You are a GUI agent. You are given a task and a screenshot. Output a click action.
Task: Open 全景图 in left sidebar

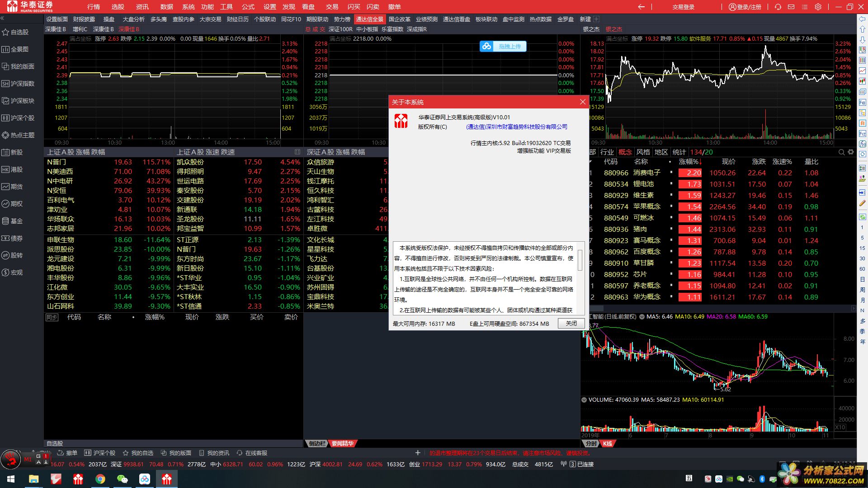coord(15,49)
